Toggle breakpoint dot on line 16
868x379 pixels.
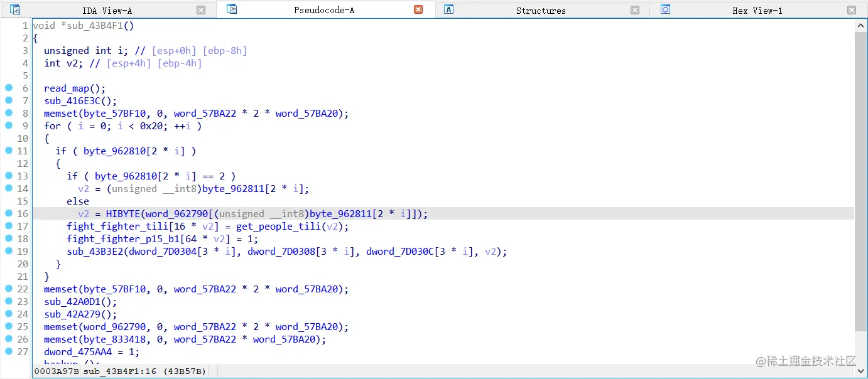click(x=9, y=213)
